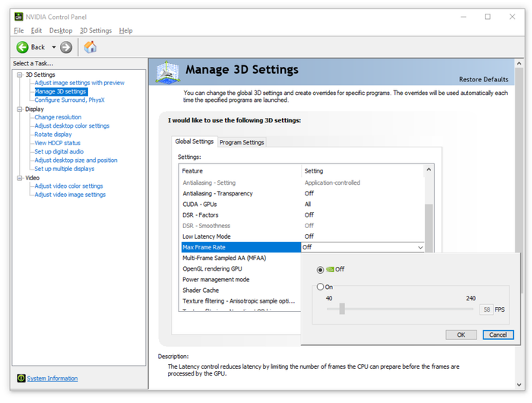
Task: Open Configure Surround, PhysX
Action: coord(69,100)
